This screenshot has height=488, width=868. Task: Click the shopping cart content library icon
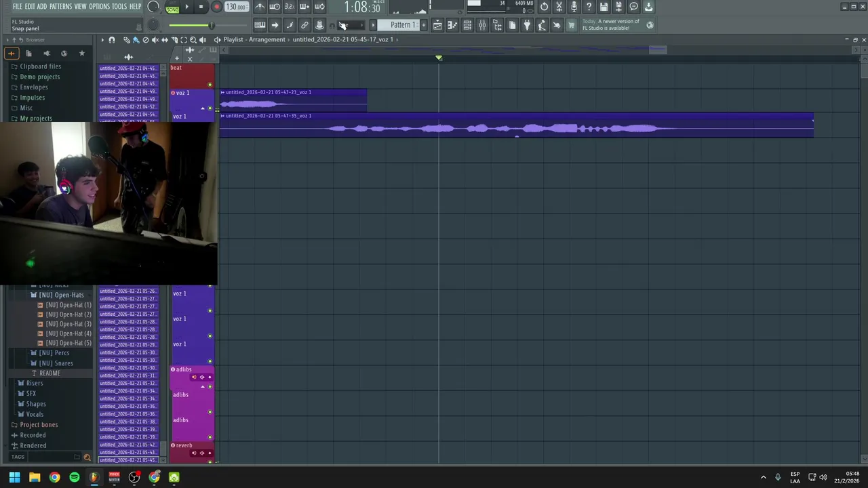[x=572, y=25]
